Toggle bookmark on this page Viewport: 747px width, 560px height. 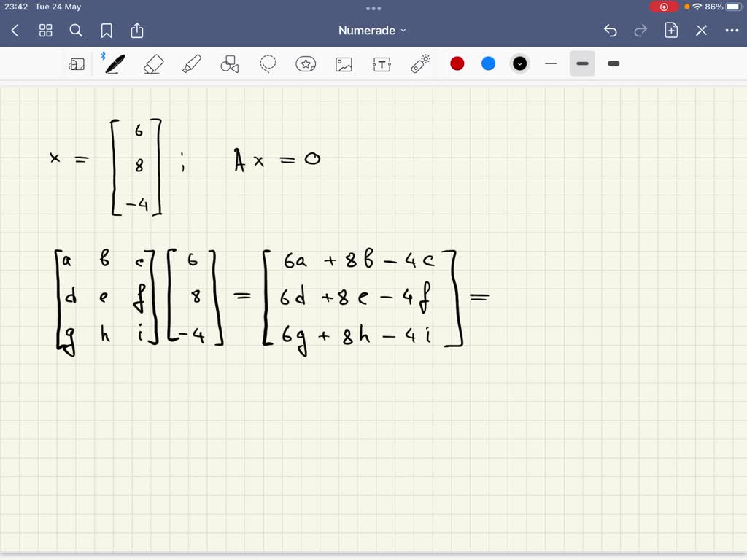[107, 31]
